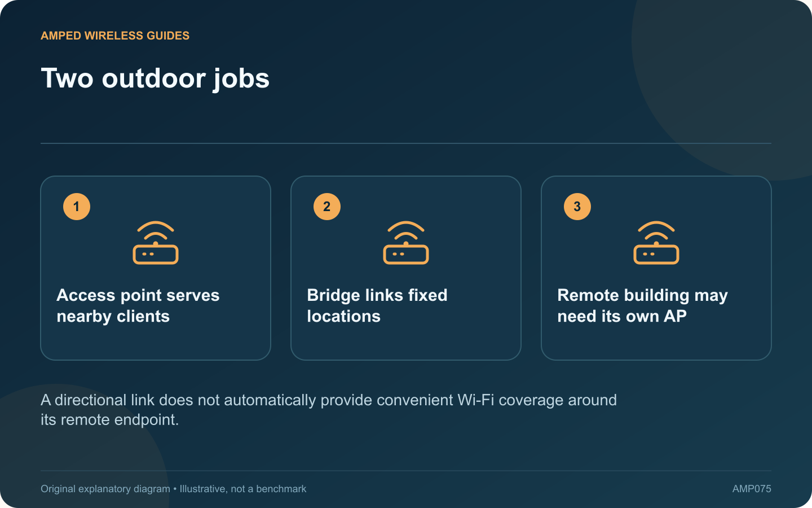Click the number 1 badge
The width and height of the screenshot is (812, 508).
click(x=77, y=207)
